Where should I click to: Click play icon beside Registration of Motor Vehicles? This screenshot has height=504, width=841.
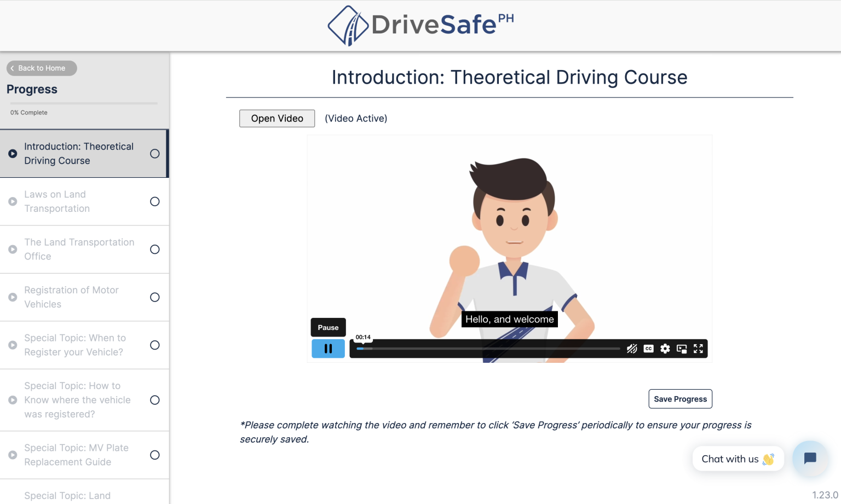click(x=12, y=297)
